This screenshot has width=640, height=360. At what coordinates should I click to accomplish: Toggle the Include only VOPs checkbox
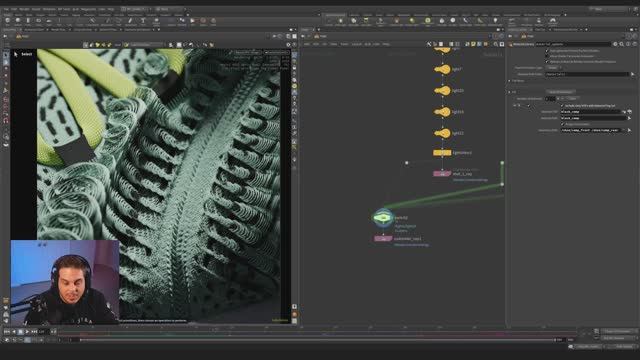(x=562, y=105)
